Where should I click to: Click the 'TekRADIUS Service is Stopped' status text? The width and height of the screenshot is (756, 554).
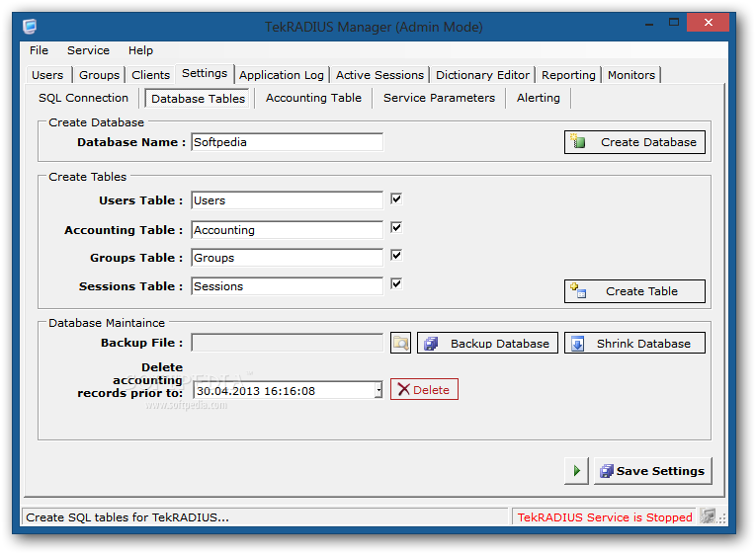coord(605,516)
